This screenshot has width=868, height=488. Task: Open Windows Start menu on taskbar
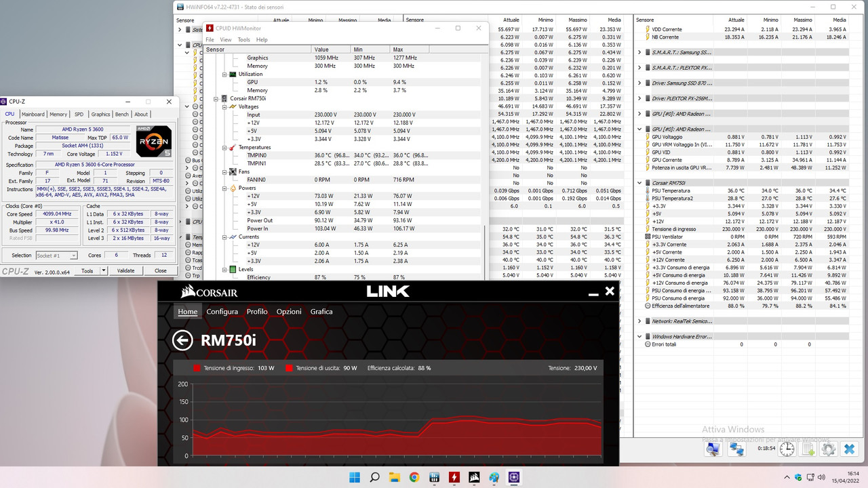pos(353,477)
